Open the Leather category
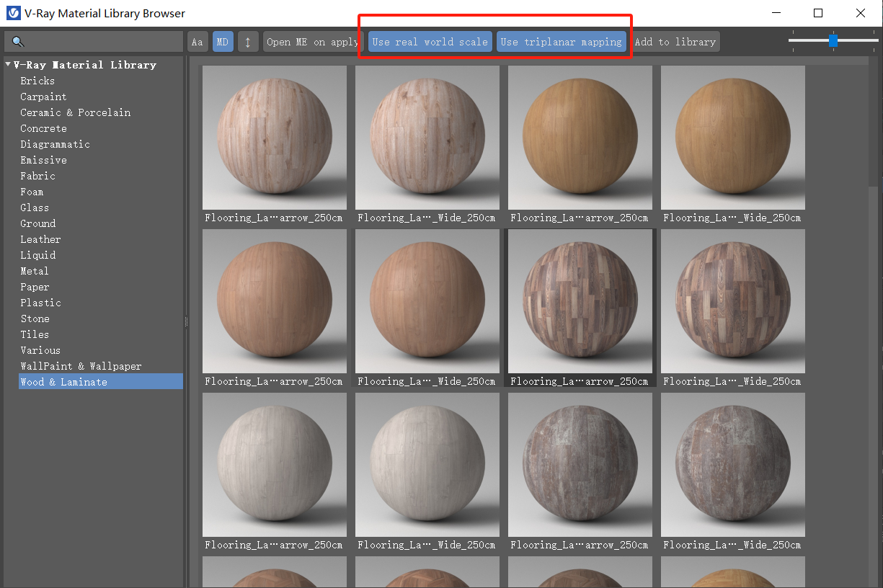Screen dimensions: 883x588 pyautogui.click(x=40, y=239)
